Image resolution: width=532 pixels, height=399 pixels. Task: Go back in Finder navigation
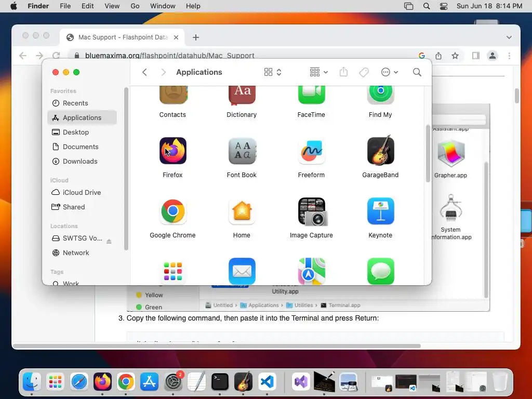(144, 72)
